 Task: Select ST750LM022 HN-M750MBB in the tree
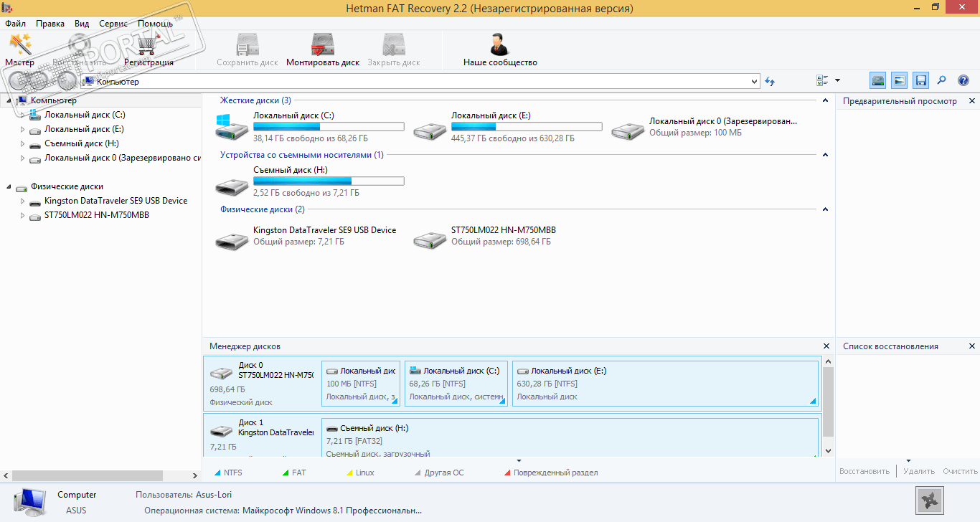[97, 215]
